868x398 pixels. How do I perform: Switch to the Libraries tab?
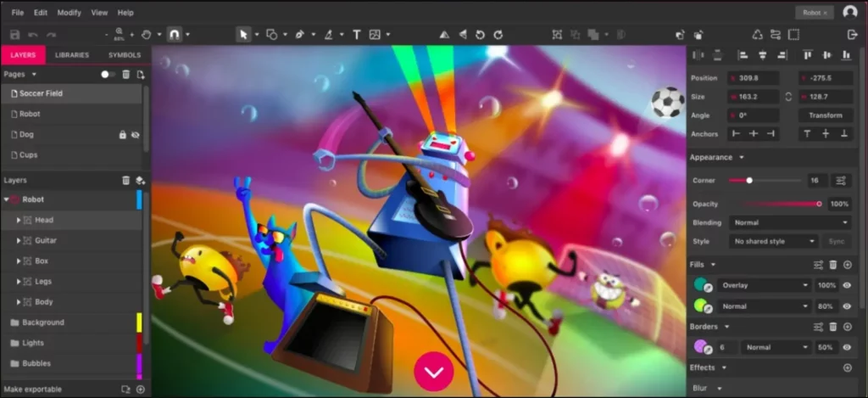[x=72, y=55]
